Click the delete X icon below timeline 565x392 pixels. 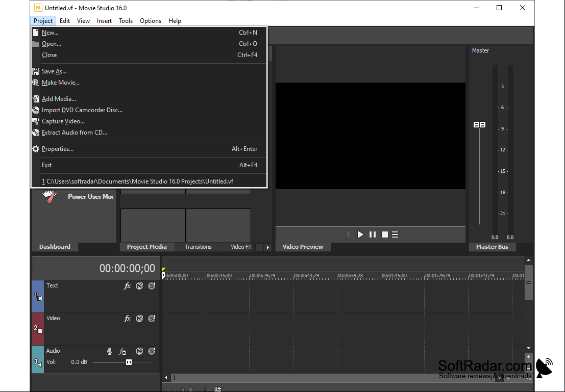click(x=168, y=389)
